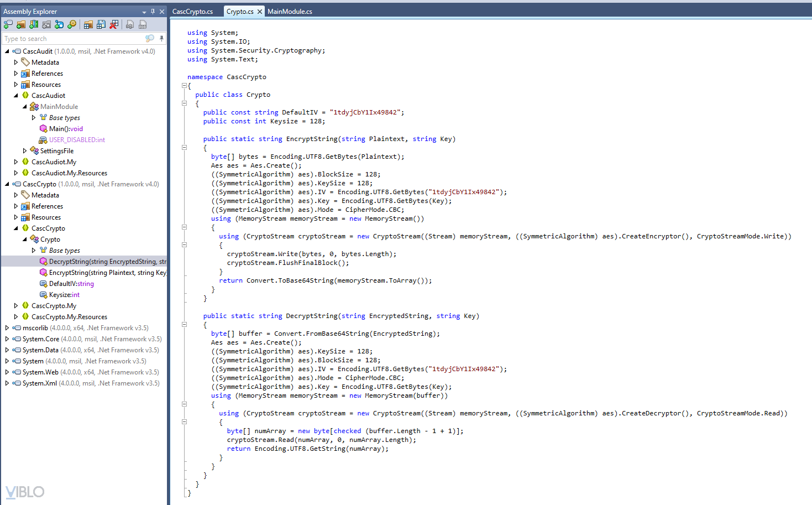Click the Generate PDB icon

pos(143,24)
